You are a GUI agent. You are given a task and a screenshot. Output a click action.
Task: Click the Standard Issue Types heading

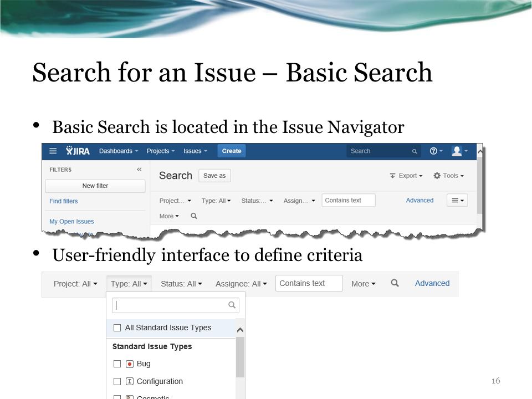(x=152, y=346)
